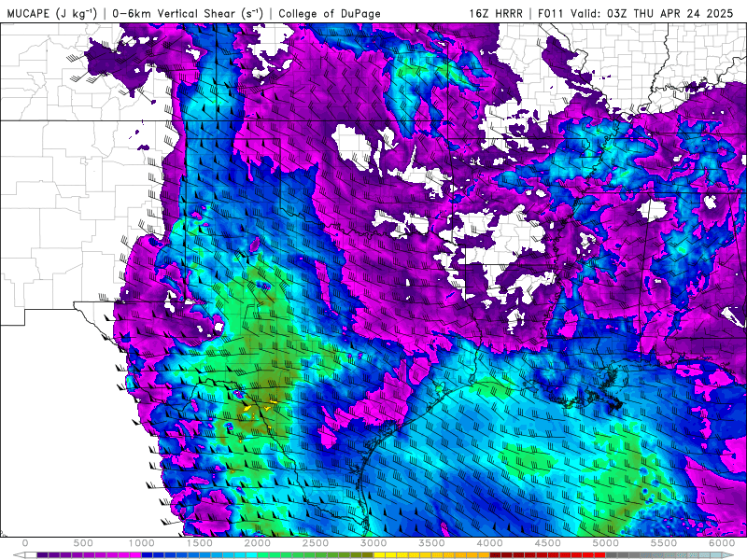Click the 1500 value on the color scale
Viewport: 747px width, 560px height.
[x=200, y=543]
